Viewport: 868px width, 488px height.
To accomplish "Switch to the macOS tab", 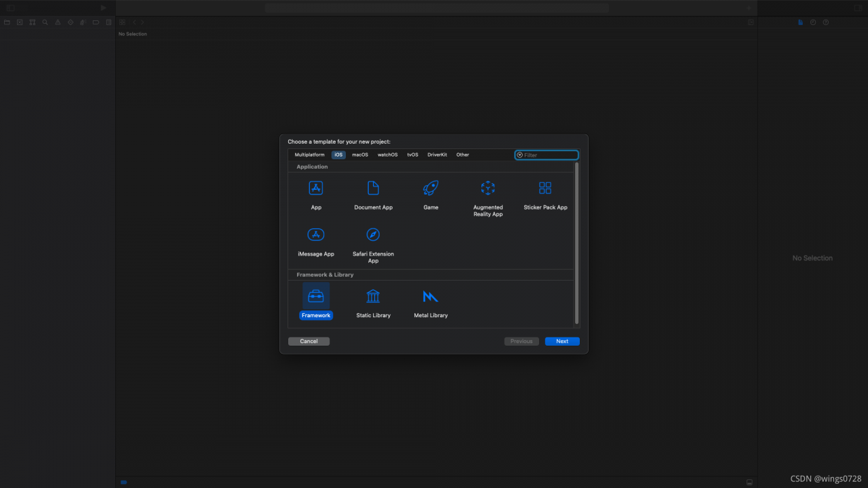I will pyautogui.click(x=360, y=155).
